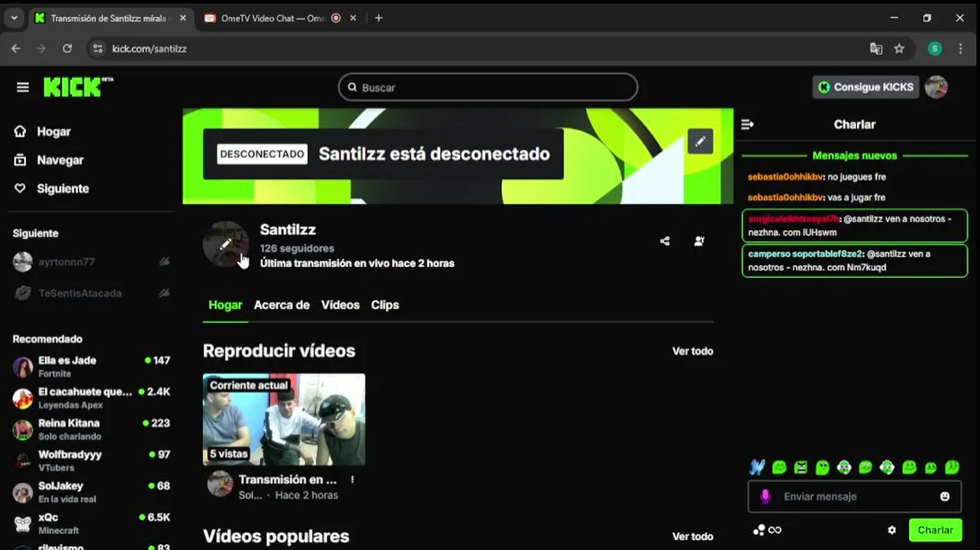Toggle offline indicator next to ayrtonnn77

click(x=164, y=262)
